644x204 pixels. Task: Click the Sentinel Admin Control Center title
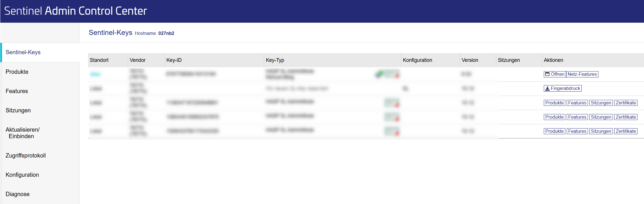(x=76, y=11)
